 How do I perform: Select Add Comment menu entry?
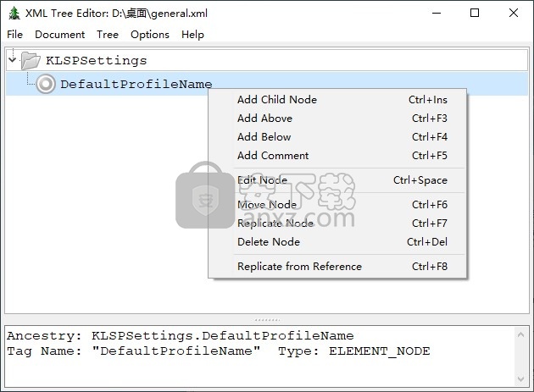[337, 156]
